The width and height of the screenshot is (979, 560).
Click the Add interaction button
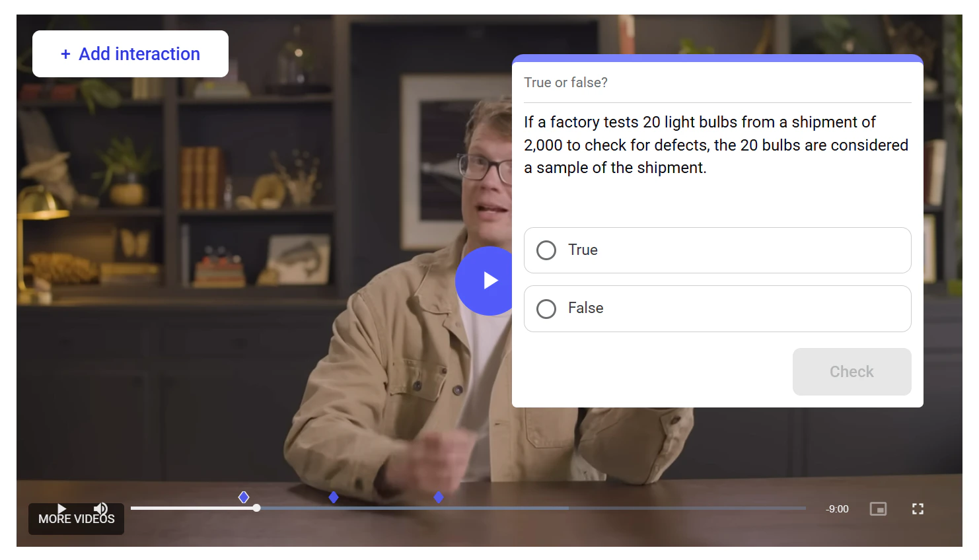coord(130,54)
